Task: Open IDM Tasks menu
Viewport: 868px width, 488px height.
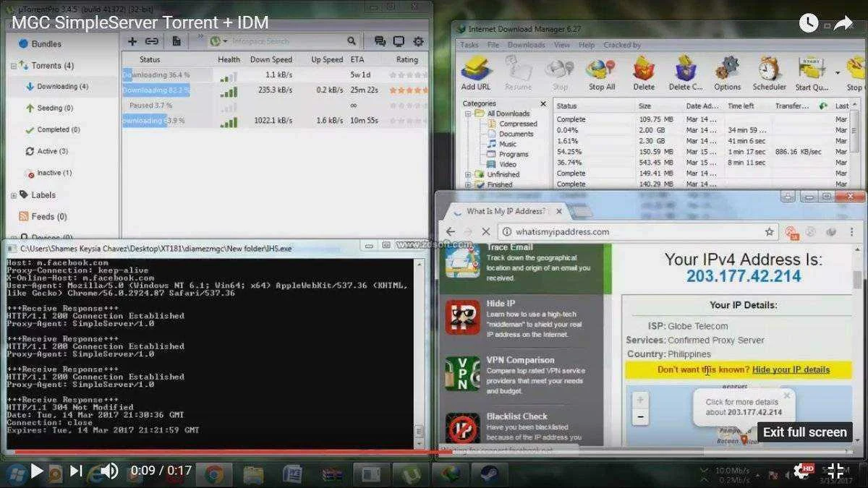Action: tap(469, 45)
